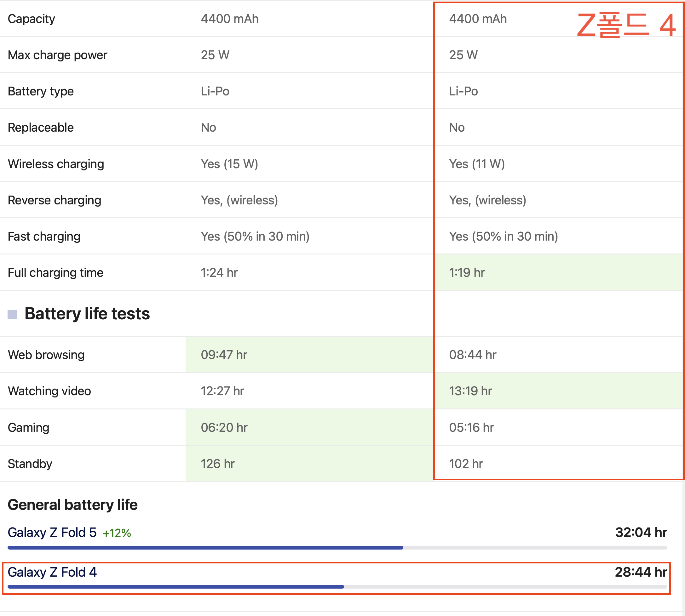Select the 1:19 hr charging time value
Screen dimensions: 685x616
467,273
